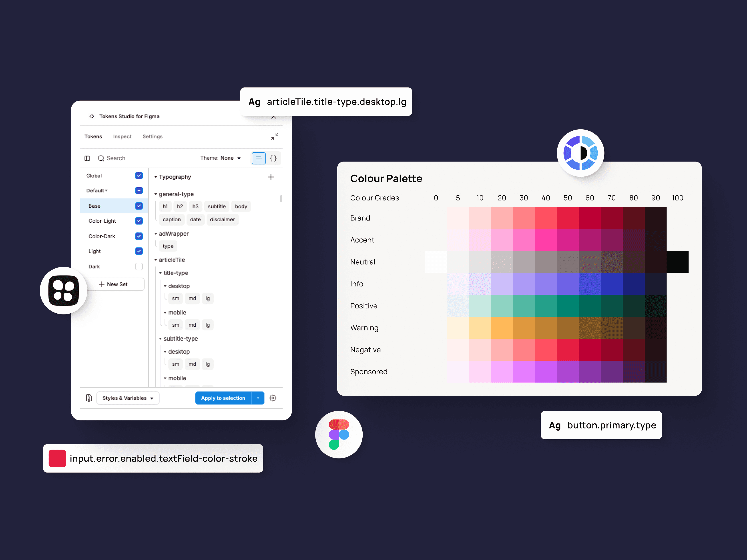Select the Color-Light token set
The height and width of the screenshot is (560, 747).
(x=114, y=221)
